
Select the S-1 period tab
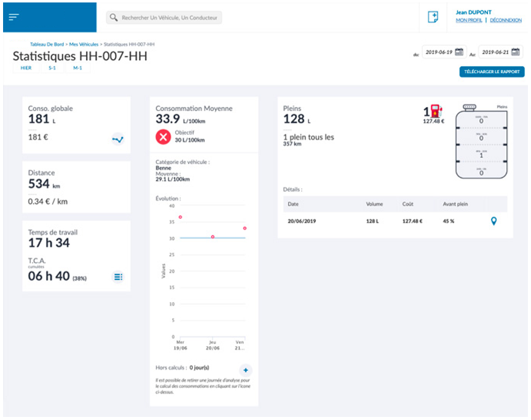52,68
